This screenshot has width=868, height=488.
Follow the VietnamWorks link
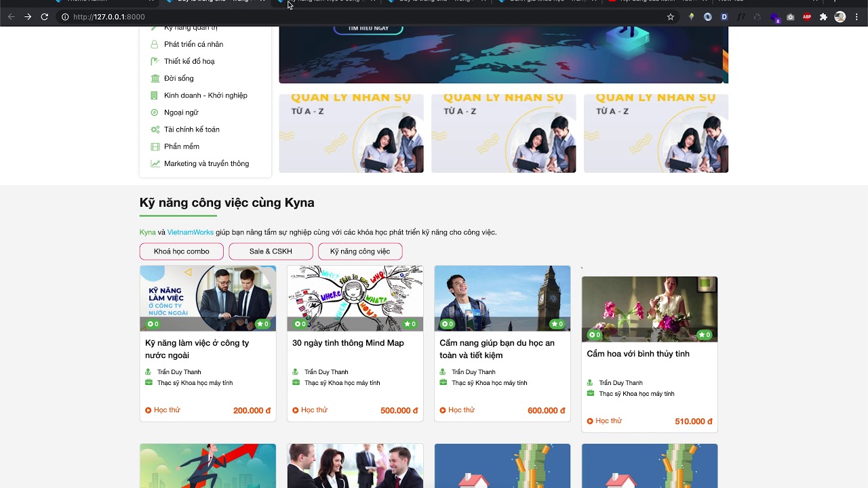pyautogui.click(x=191, y=232)
